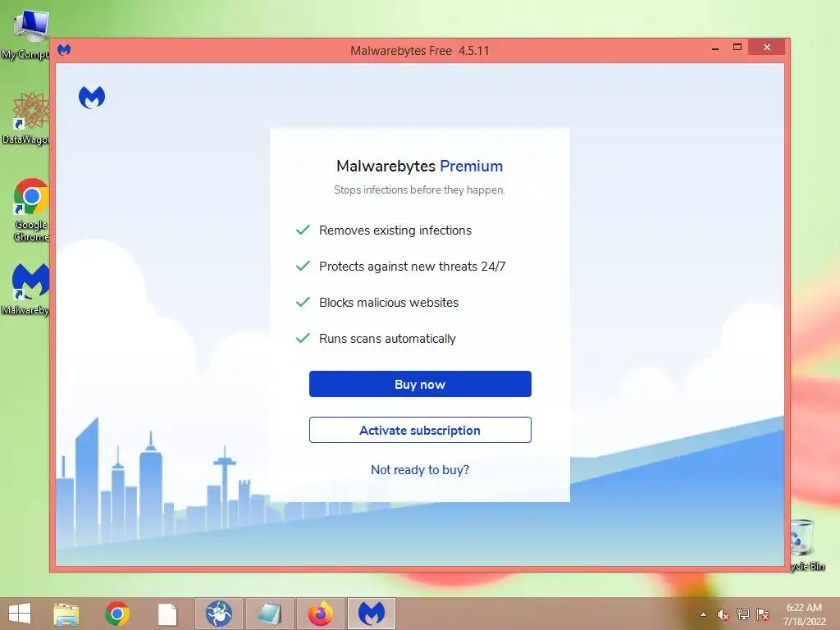This screenshot has width=840, height=630.
Task: Click the 'Runs scans automatically' text
Action: 387,339
